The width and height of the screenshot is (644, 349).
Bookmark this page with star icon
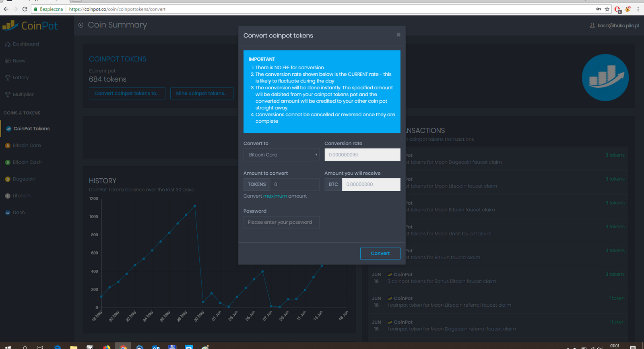click(607, 9)
